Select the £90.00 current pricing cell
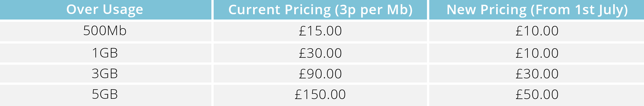 (320, 74)
